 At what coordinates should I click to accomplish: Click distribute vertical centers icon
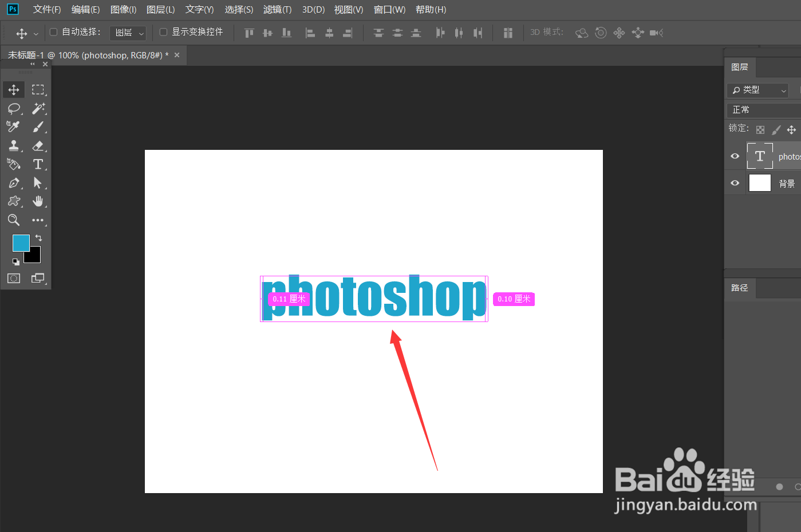click(x=397, y=33)
